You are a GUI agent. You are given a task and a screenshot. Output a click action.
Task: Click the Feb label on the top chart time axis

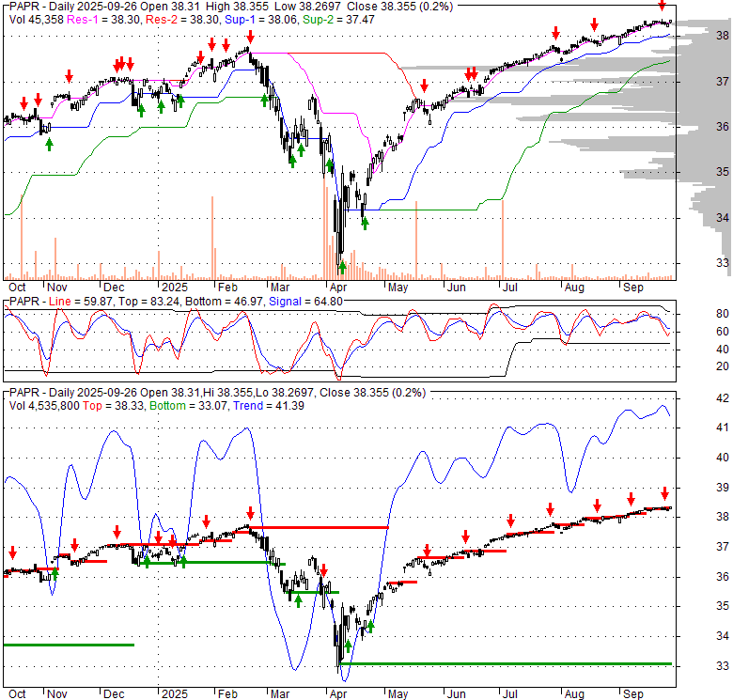click(x=227, y=287)
